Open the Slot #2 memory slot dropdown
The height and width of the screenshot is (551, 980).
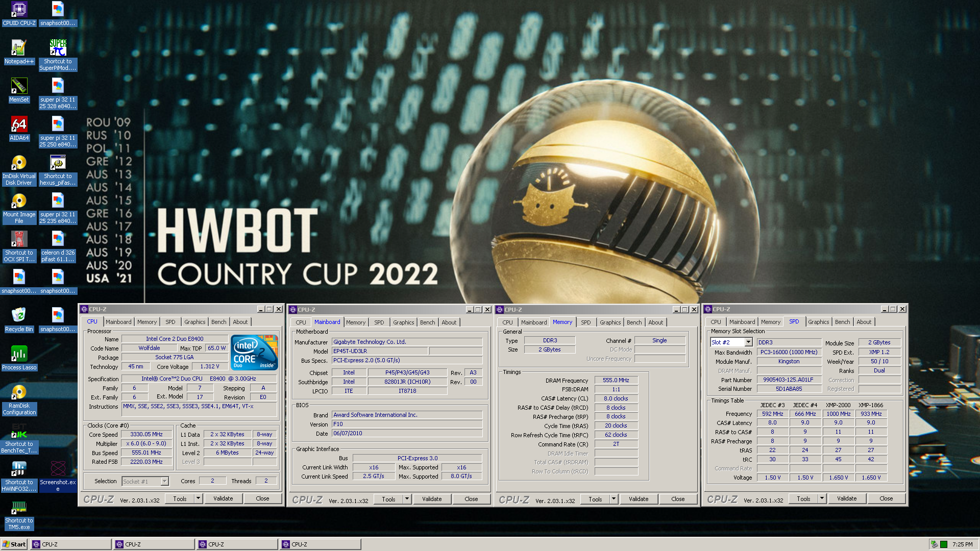(x=749, y=342)
